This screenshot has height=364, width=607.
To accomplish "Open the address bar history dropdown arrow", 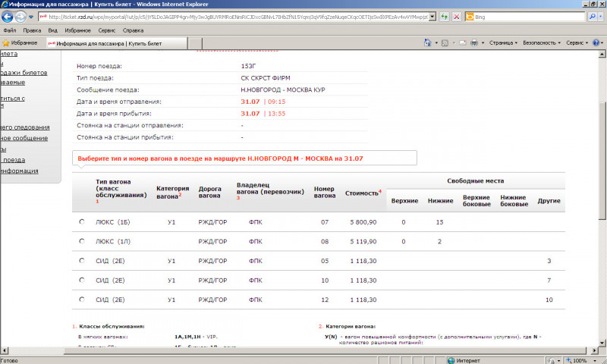I will coord(432,17).
